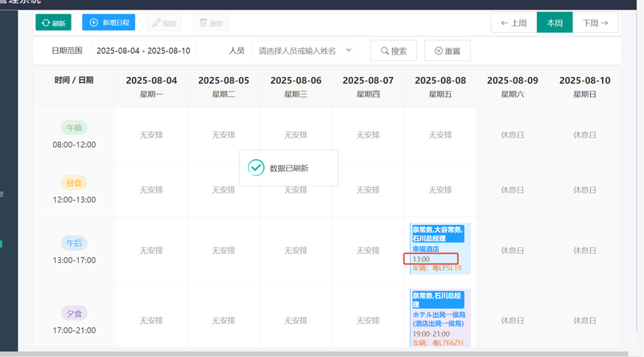Click the 19:00-21:00 time in the dinner card
The height and width of the screenshot is (357, 644).
pos(431,334)
